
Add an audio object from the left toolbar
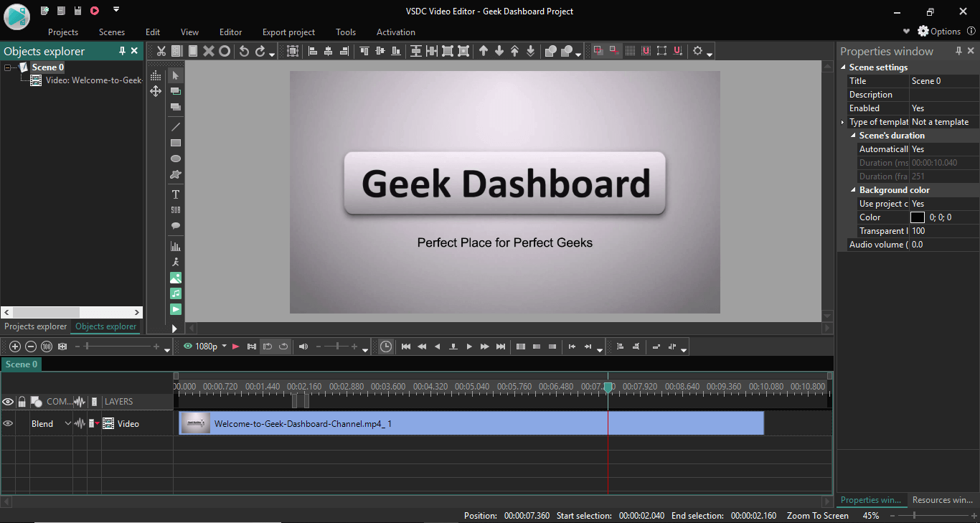(x=175, y=293)
